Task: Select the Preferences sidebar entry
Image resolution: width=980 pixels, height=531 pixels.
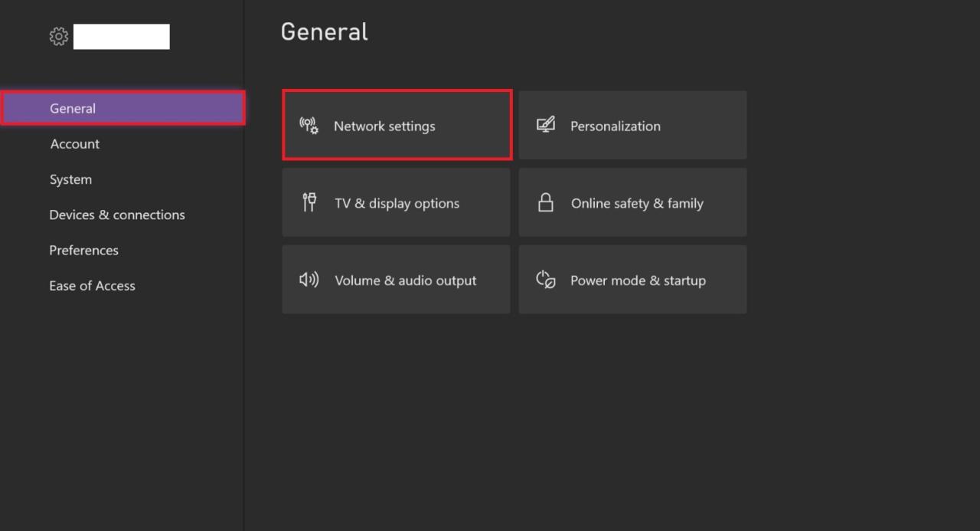Action: 83,250
